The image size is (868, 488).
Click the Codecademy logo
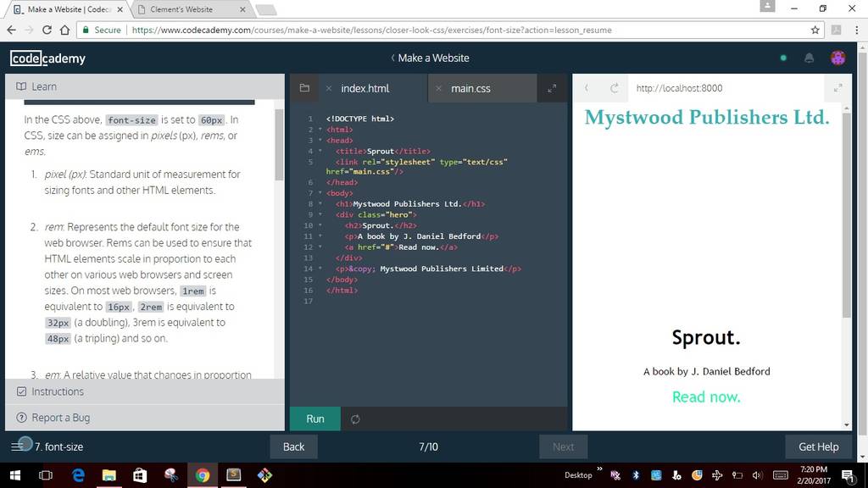coord(47,58)
